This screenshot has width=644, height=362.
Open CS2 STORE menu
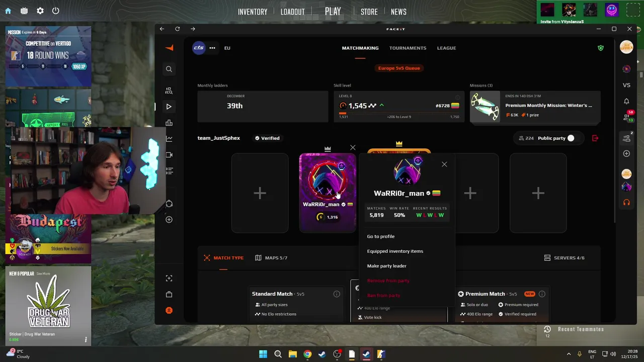click(x=369, y=12)
